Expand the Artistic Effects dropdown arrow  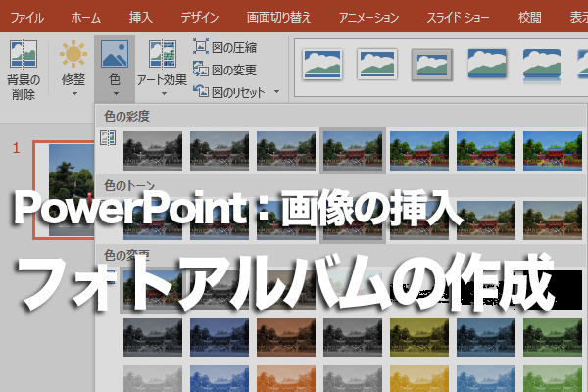(x=164, y=94)
